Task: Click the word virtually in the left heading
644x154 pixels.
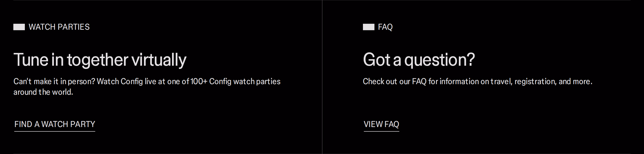Action: coord(159,60)
